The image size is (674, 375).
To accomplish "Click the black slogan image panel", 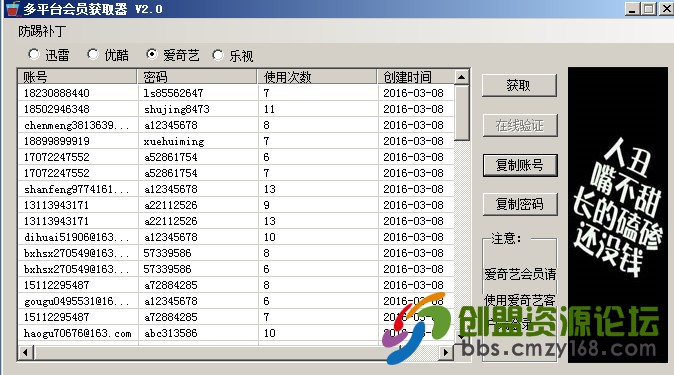I will pyautogui.click(x=618, y=214).
